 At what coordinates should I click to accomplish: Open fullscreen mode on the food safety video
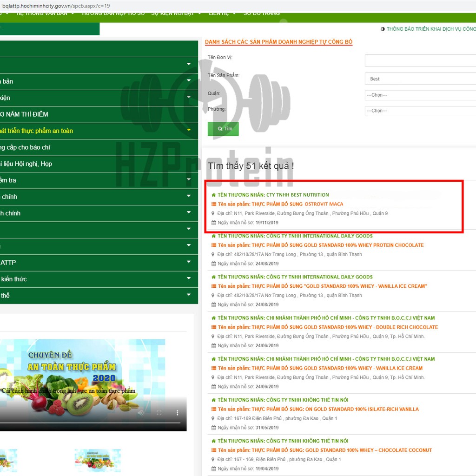(x=159, y=413)
